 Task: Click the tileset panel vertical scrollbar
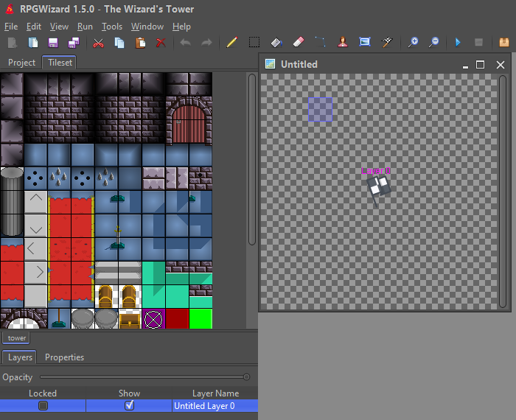coord(252,159)
